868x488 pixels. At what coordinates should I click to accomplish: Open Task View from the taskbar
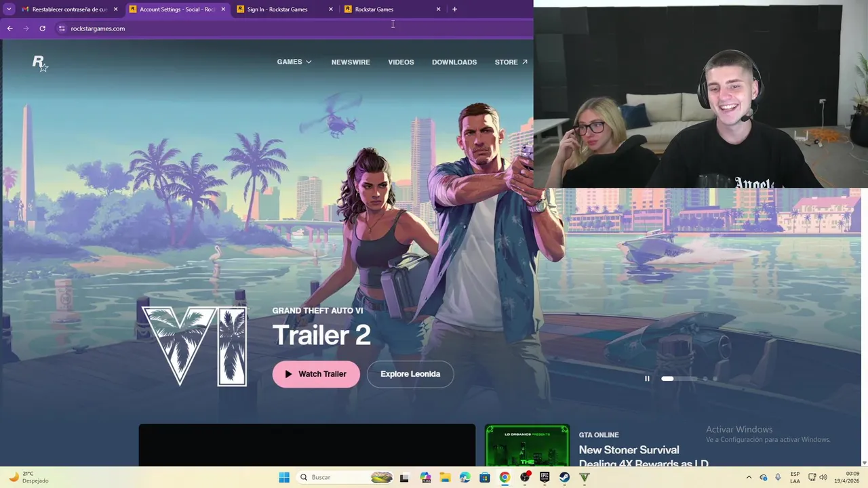[x=404, y=477]
